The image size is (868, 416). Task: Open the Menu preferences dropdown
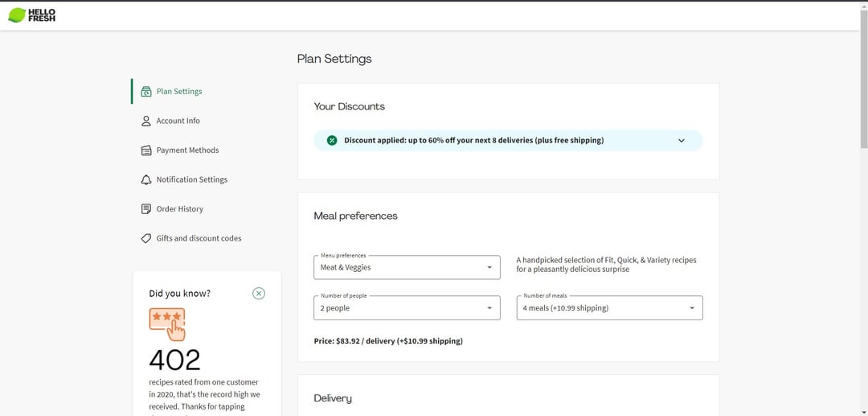pos(406,267)
